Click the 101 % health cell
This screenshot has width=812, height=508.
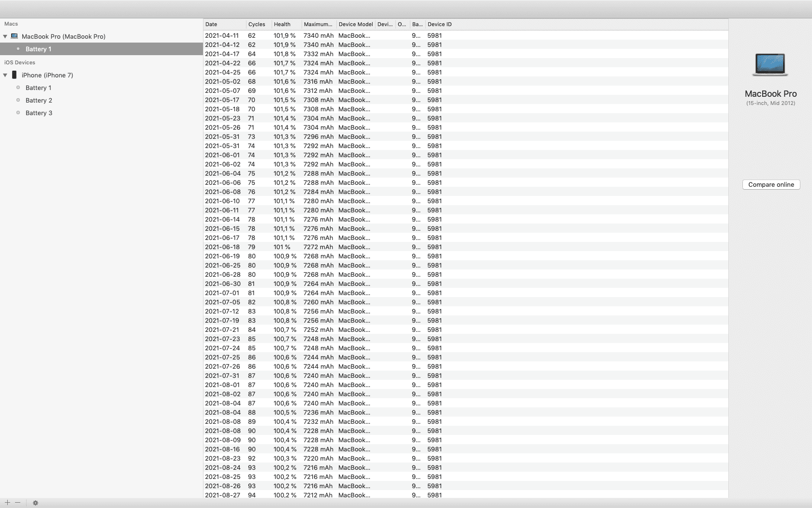pyautogui.click(x=282, y=247)
